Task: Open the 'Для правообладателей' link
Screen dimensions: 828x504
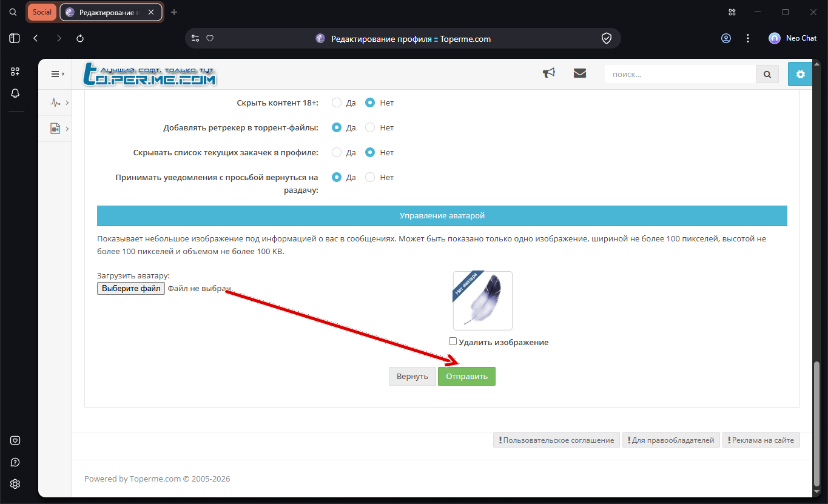Action: tap(671, 440)
